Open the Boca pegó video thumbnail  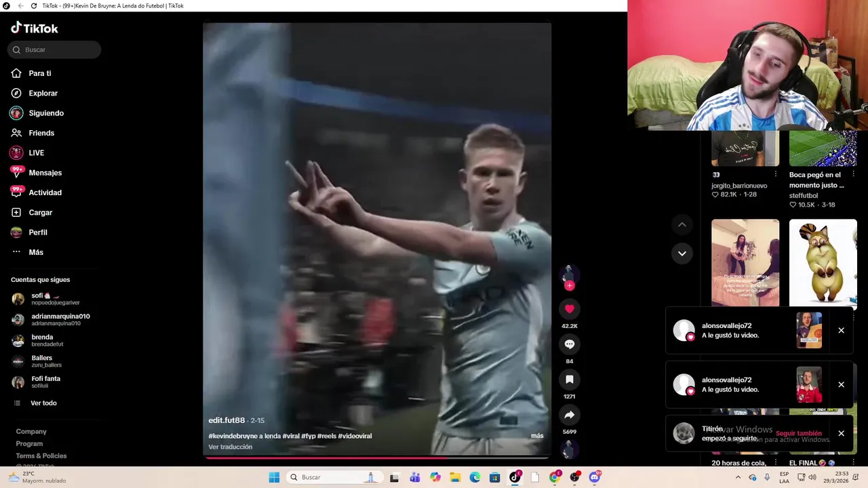pyautogui.click(x=823, y=148)
